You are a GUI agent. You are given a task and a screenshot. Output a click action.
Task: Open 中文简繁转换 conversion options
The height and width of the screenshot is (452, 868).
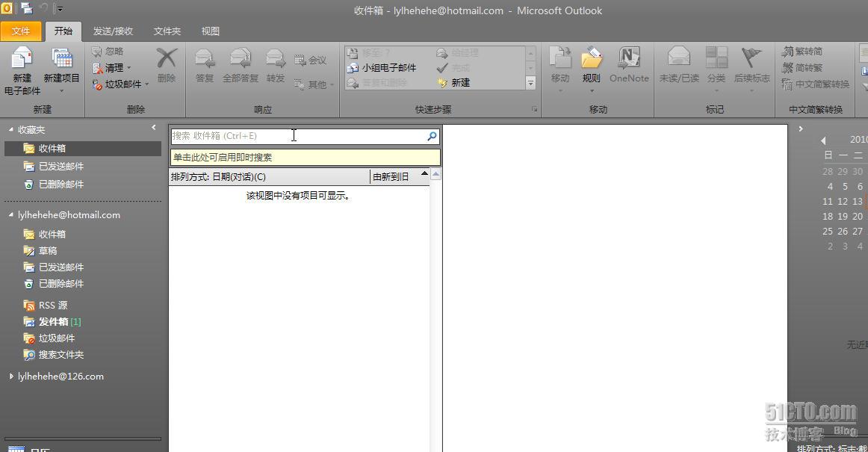click(x=815, y=84)
